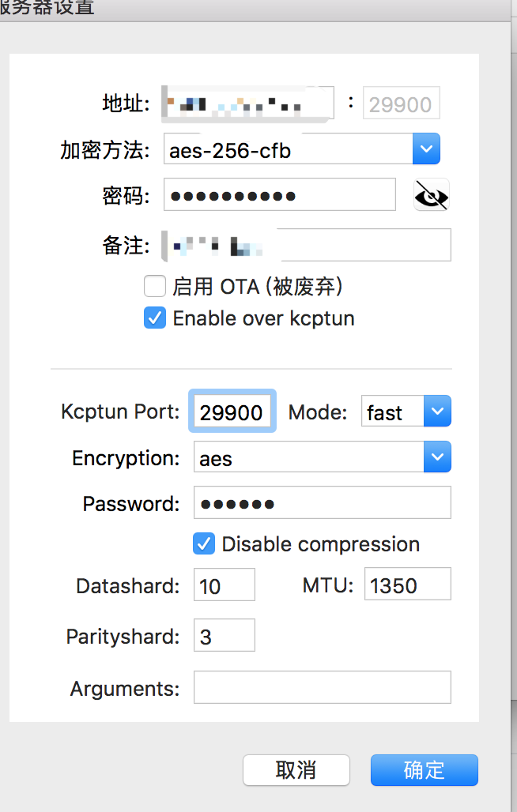This screenshot has width=517, height=812.
Task: Click the MTU field showing 1350
Action: [x=407, y=584]
